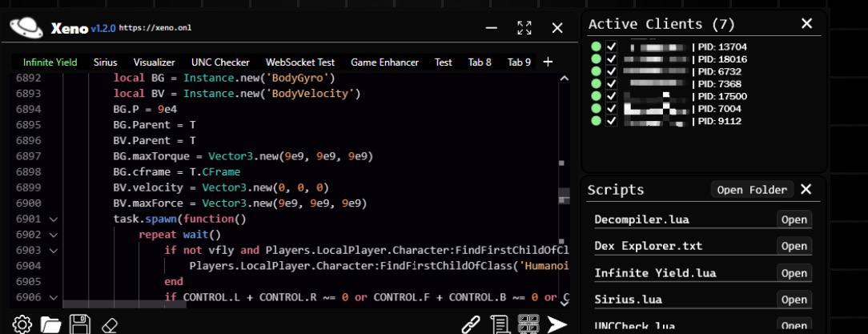Uncheck client with PID 6732

[x=611, y=71]
